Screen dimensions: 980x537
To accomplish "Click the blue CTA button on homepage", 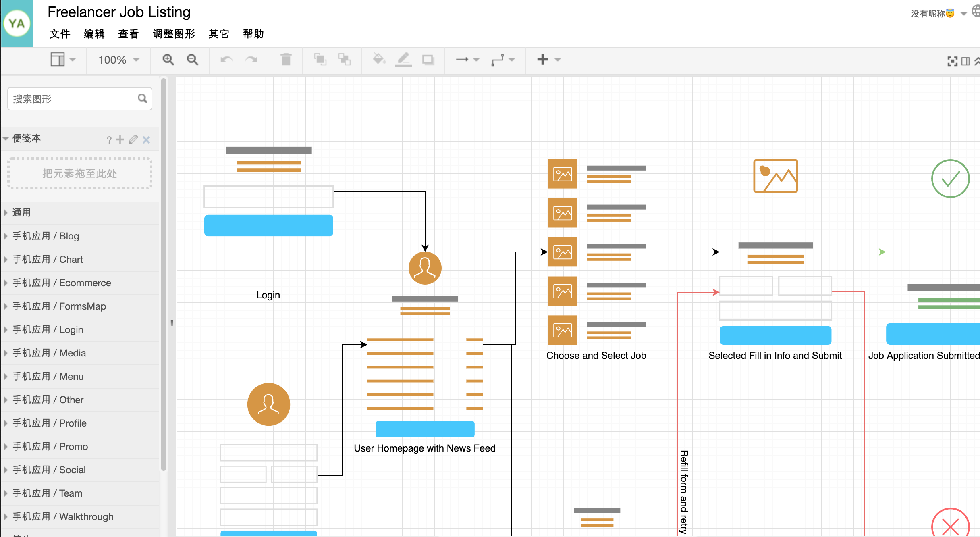I will click(425, 429).
